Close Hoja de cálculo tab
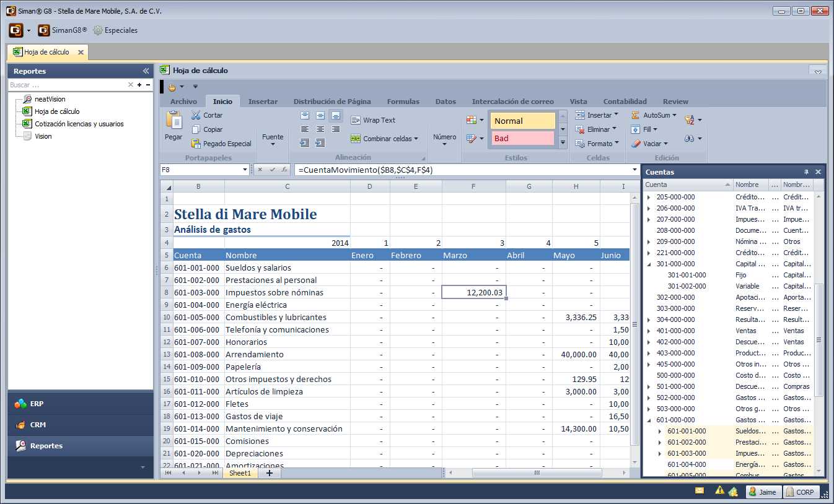 (81, 52)
